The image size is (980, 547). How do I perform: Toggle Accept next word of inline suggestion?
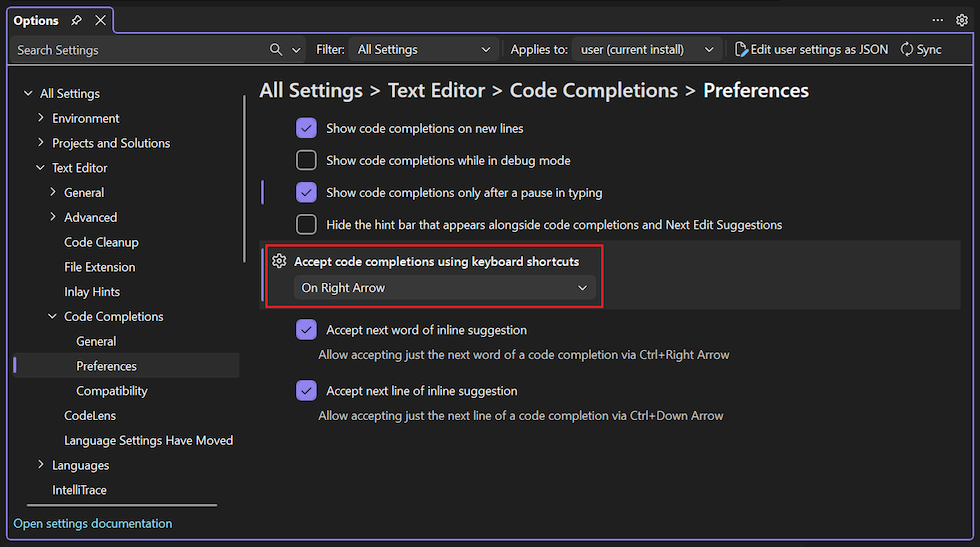[306, 329]
